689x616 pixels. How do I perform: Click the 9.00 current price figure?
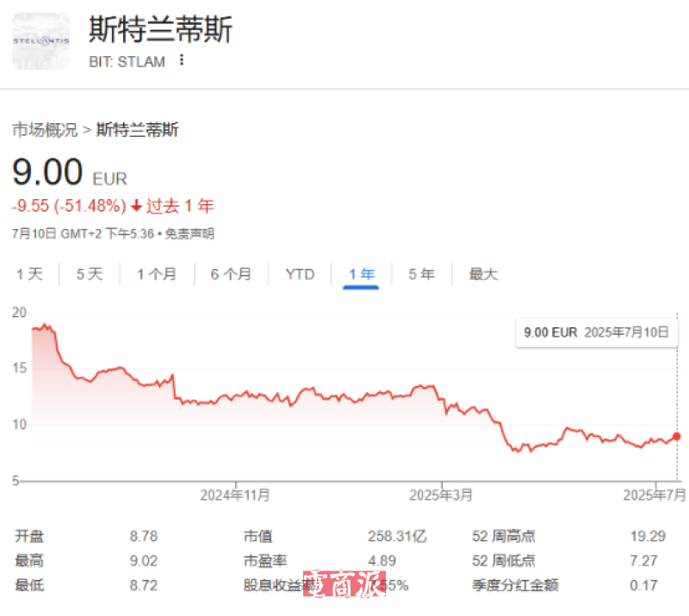click(x=47, y=172)
